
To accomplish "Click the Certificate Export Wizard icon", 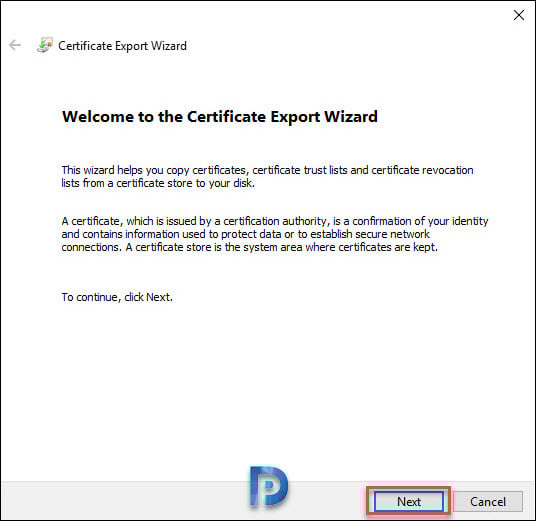I will pos(45,45).
